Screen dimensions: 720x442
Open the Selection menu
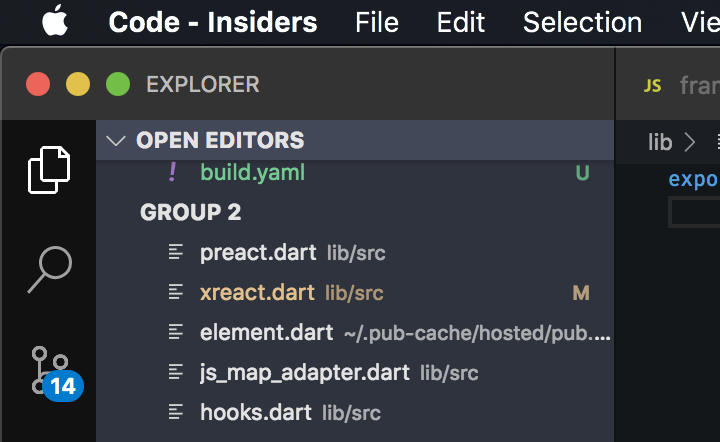click(x=582, y=22)
